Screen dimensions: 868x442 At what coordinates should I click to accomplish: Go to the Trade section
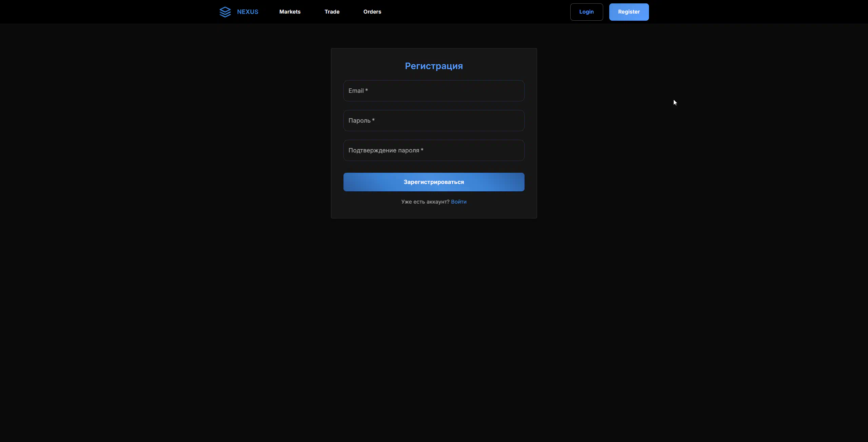pos(332,12)
